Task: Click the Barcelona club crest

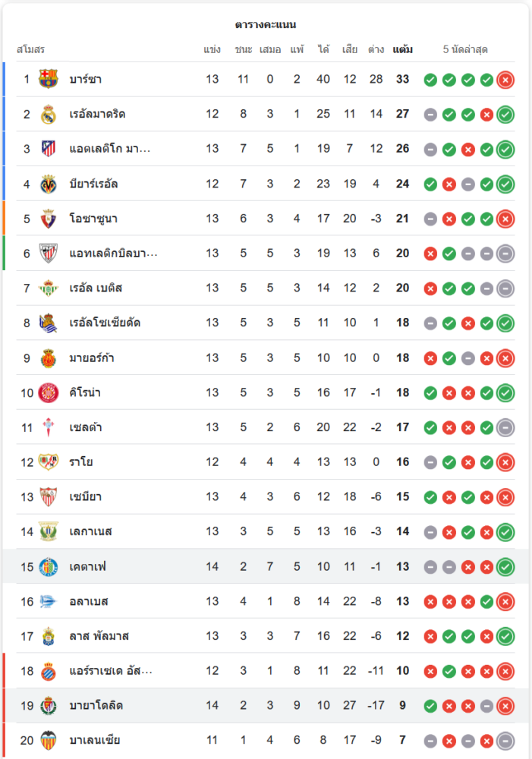Action: point(49,79)
